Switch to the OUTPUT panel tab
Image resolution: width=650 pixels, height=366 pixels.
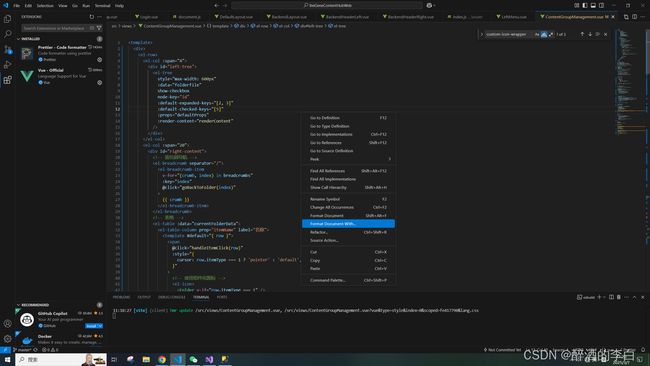click(x=144, y=297)
